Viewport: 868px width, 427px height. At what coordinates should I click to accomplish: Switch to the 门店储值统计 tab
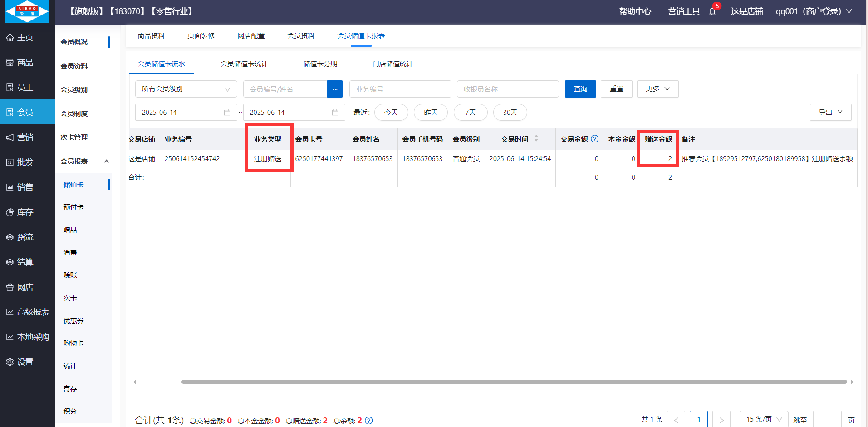[392, 64]
